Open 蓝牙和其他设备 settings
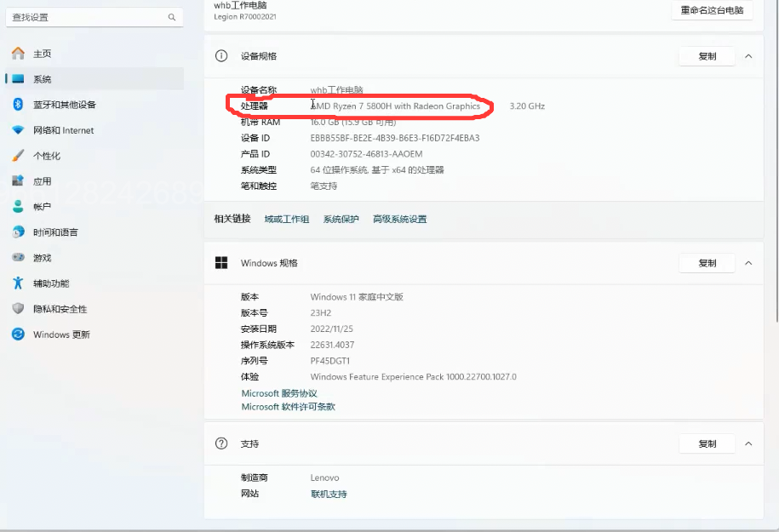Image resolution: width=779 pixels, height=532 pixels. pos(95,105)
